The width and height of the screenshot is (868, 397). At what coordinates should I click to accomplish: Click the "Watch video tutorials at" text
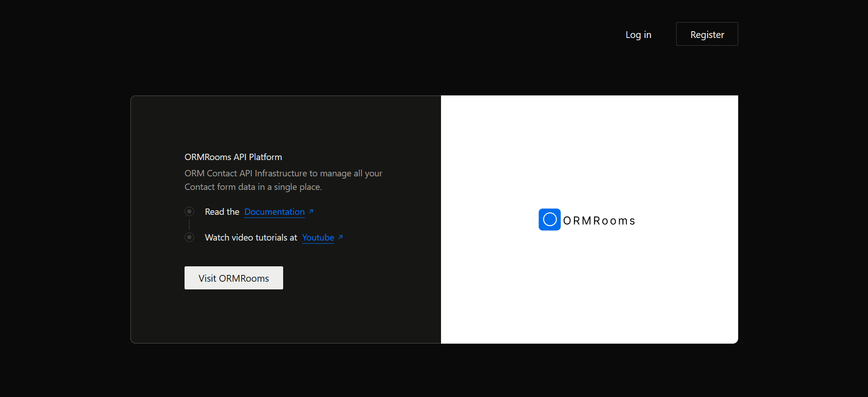[251, 237]
